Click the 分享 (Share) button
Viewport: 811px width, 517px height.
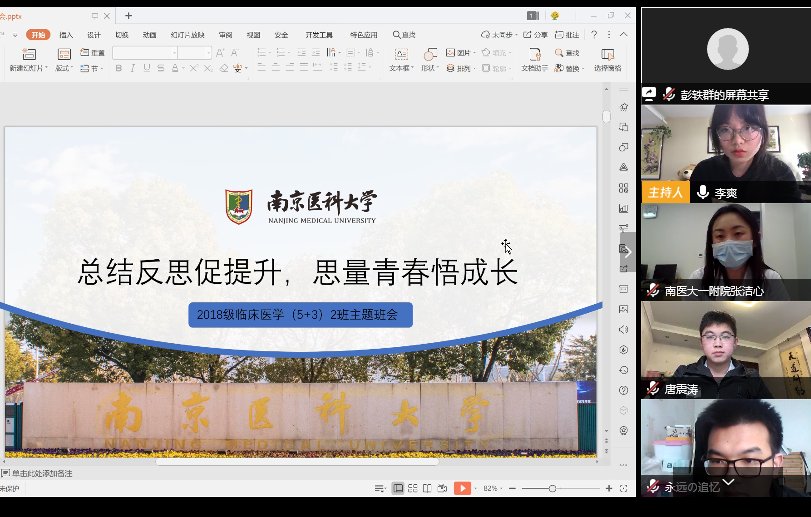point(536,34)
